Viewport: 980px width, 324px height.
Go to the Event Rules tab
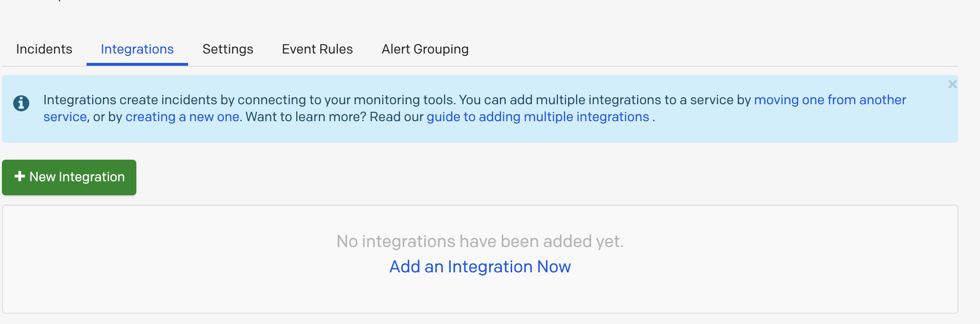[x=317, y=49]
